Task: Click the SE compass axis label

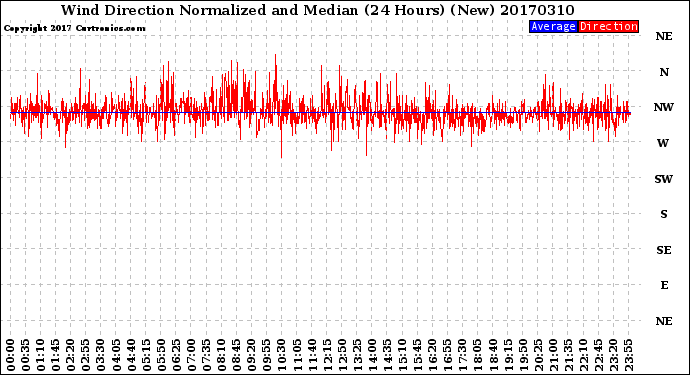Action: point(664,250)
